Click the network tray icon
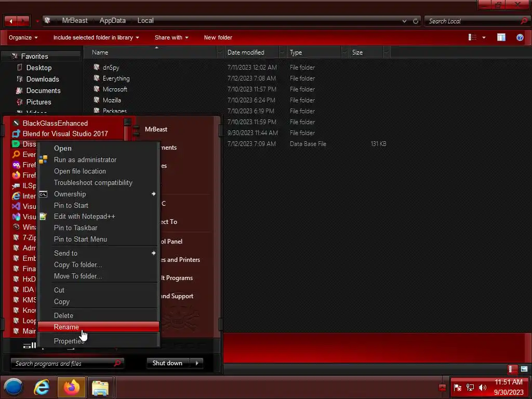The image size is (532, 399). [x=470, y=388]
